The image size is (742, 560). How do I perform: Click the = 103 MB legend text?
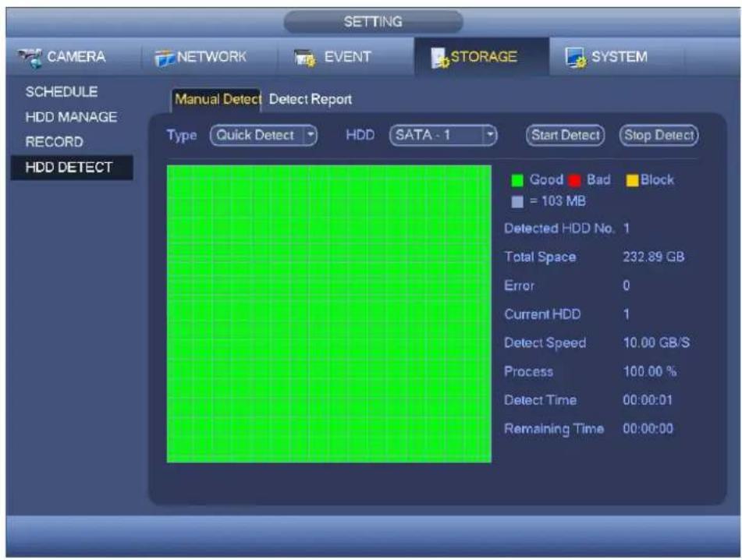pos(557,201)
